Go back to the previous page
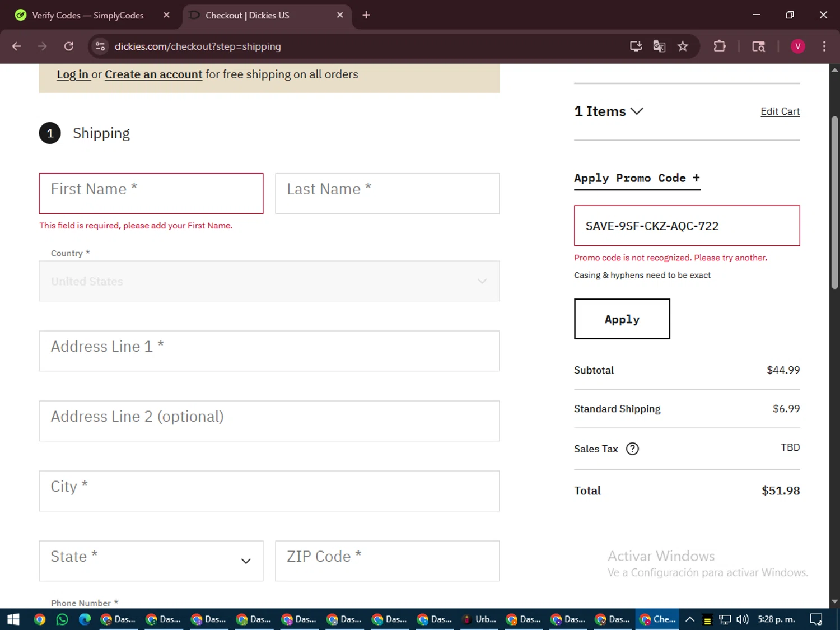This screenshot has width=840, height=630. pyautogui.click(x=16, y=46)
